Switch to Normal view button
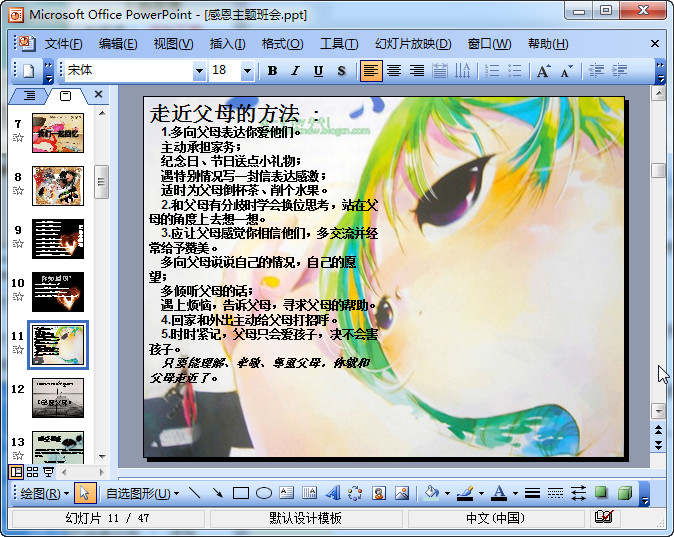Screen dimensions: 674x537 point(16,472)
